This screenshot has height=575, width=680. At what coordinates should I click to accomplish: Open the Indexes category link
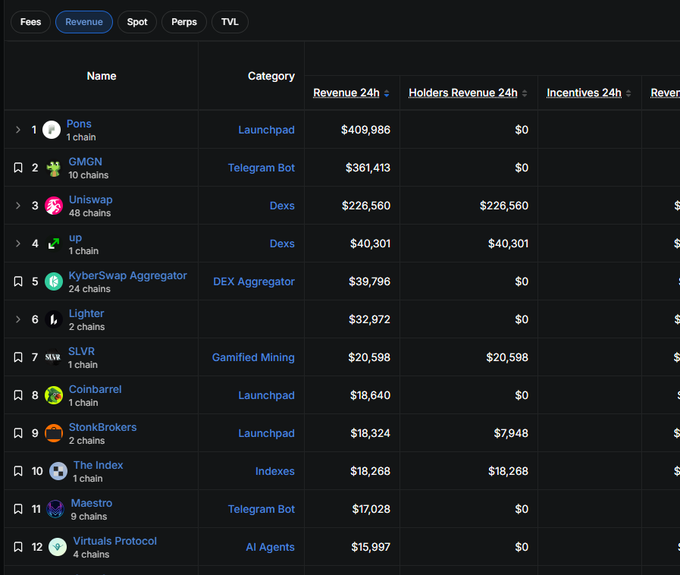(x=275, y=471)
